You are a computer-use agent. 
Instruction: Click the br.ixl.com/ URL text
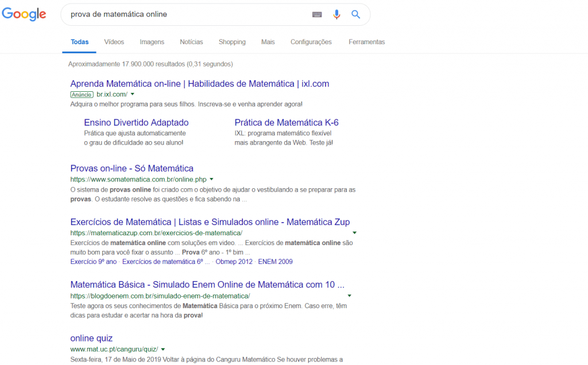click(x=112, y=95)
